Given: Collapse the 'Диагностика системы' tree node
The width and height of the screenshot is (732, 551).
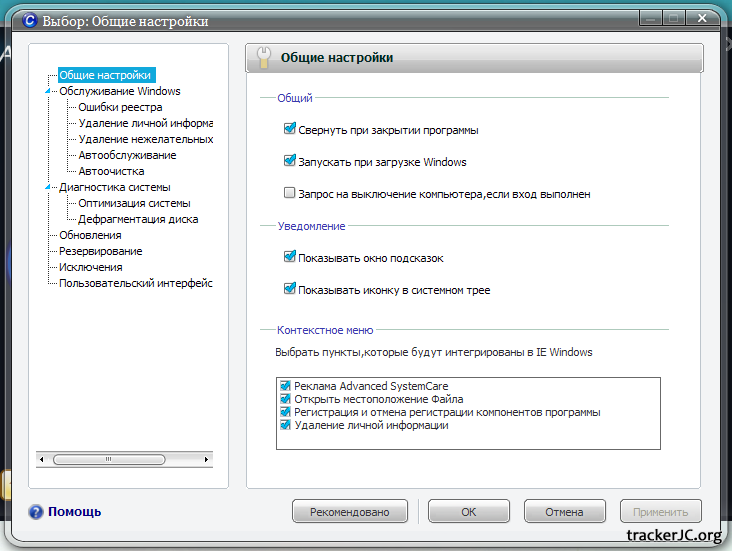Looking at the screenshot, I should (x=47, y=187).
